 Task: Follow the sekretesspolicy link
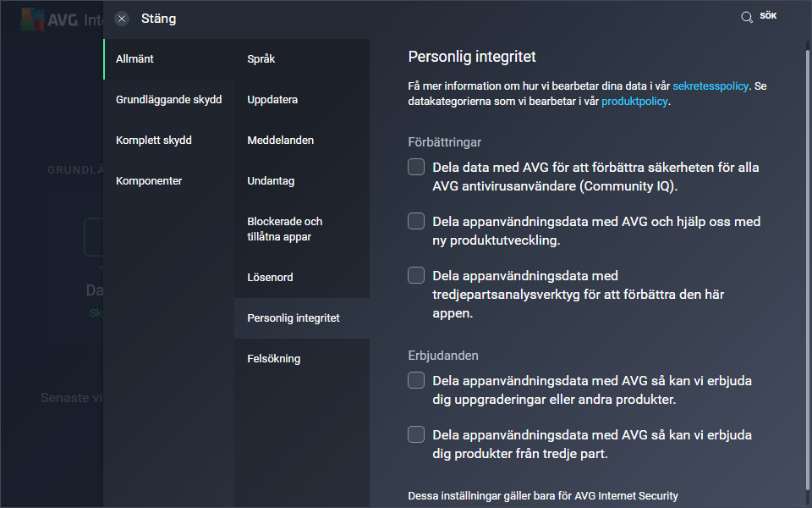tap(710, 86)
